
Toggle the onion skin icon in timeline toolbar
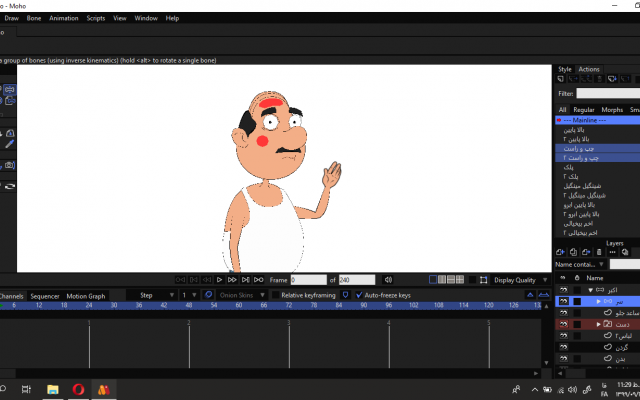(209, 295)
